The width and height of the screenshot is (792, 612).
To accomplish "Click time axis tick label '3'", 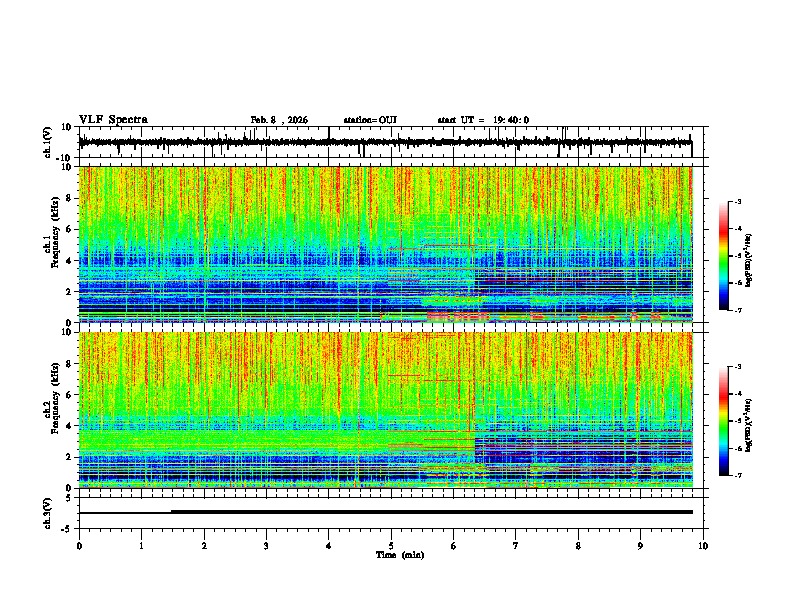I will pos(266,546).
